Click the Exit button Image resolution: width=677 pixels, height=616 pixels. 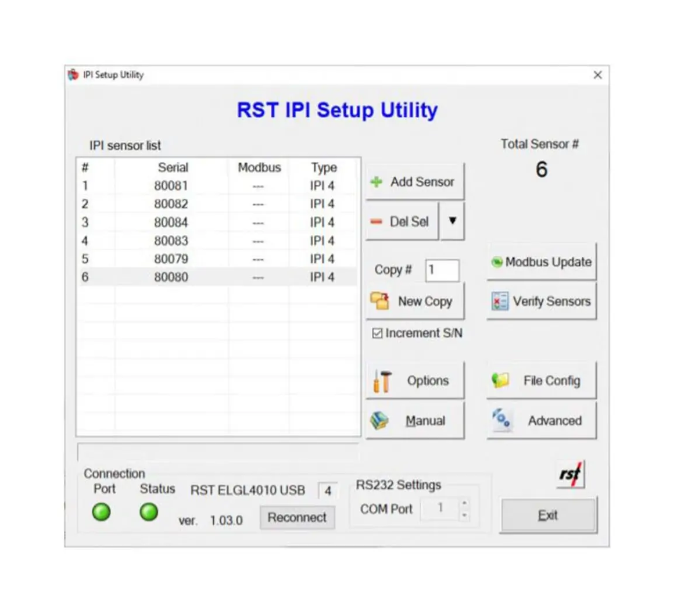(x=549, y=515)
